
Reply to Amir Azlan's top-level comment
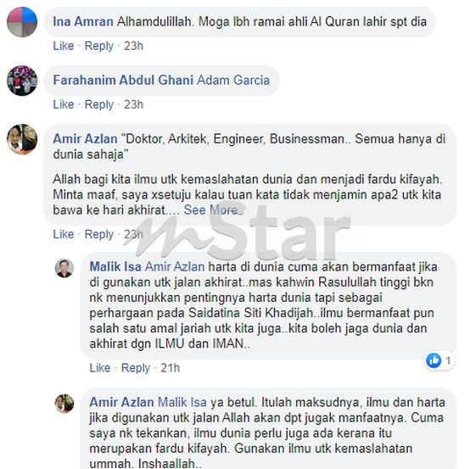click(99, 234)
